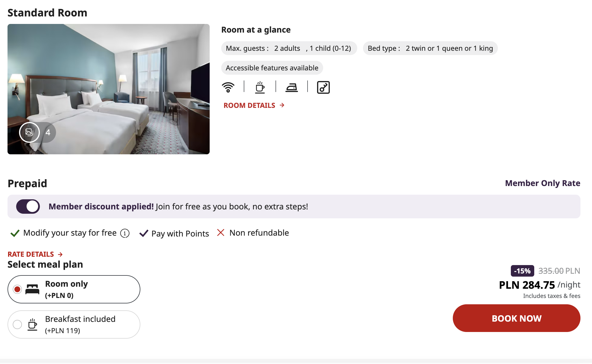
Task: Select the Room only radio button
Action: pos(17,289)
